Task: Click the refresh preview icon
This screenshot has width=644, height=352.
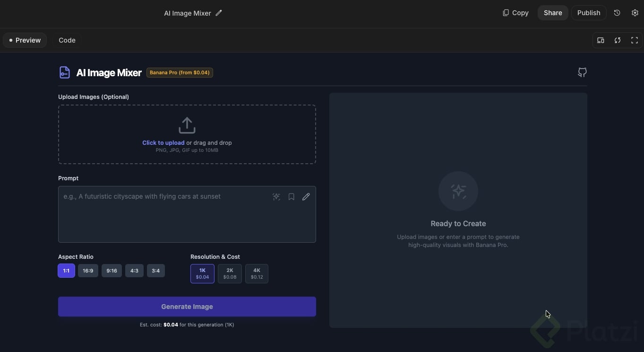Action: pos(618,40)
